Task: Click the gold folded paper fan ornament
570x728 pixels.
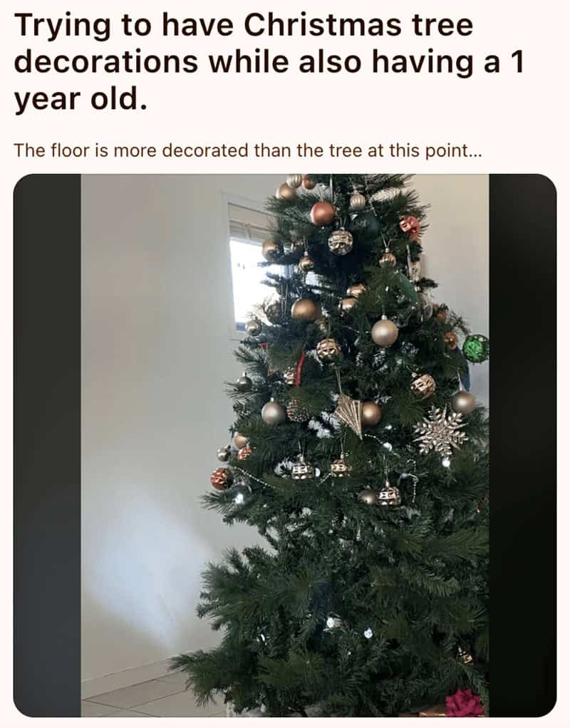Action: (x=349, y=415)
